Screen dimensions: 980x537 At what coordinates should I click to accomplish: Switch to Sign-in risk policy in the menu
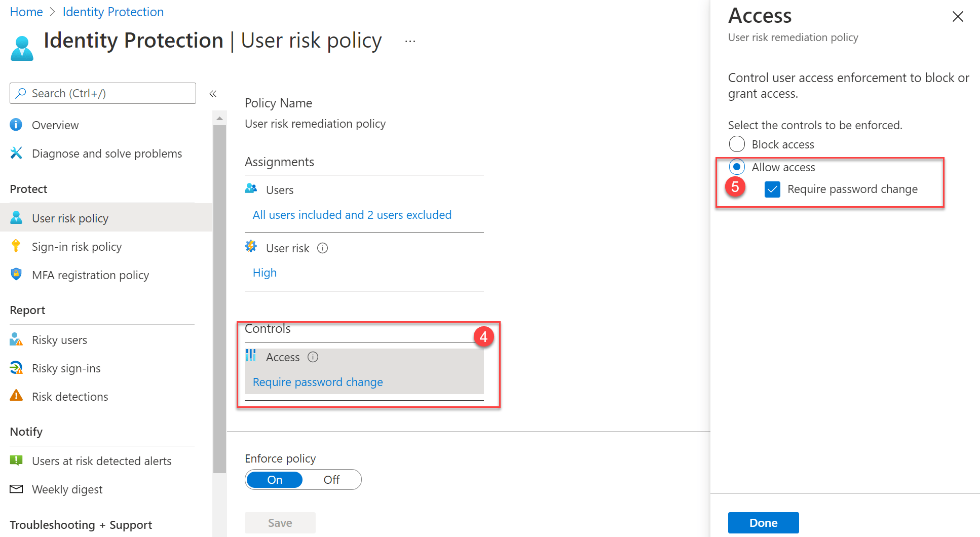pos(77,246)
